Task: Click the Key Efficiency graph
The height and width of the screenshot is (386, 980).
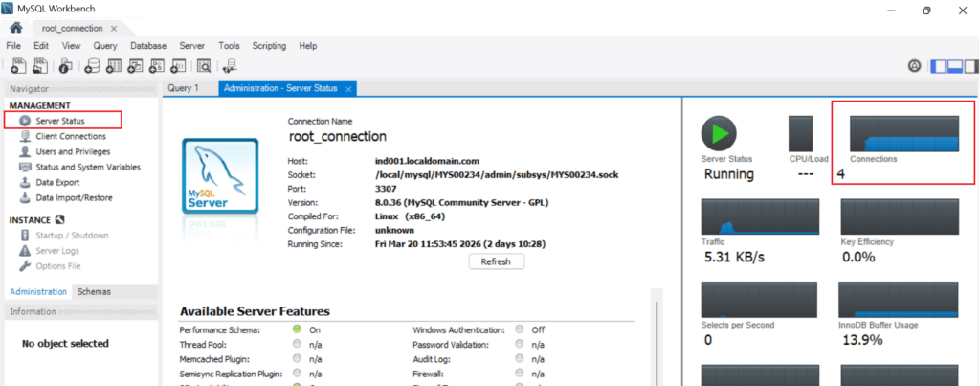Action: pyautogui.click(x=900, y=216)
